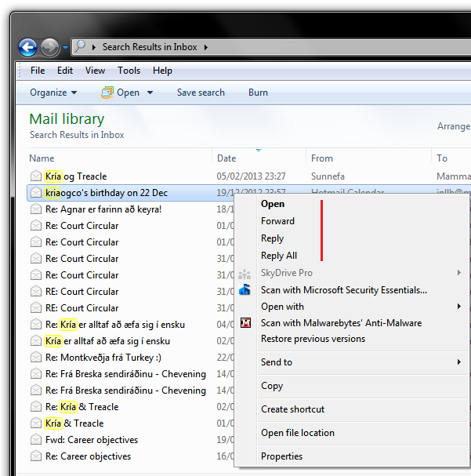Click the Malwarebytes red M icon

245,323
